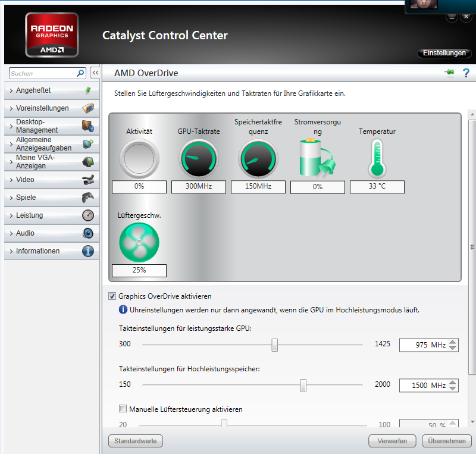Click the Radeon Graphics AMD logo
Image resolution: width=476 pixels, height=454 pixels.
click(x=52, y=35)
